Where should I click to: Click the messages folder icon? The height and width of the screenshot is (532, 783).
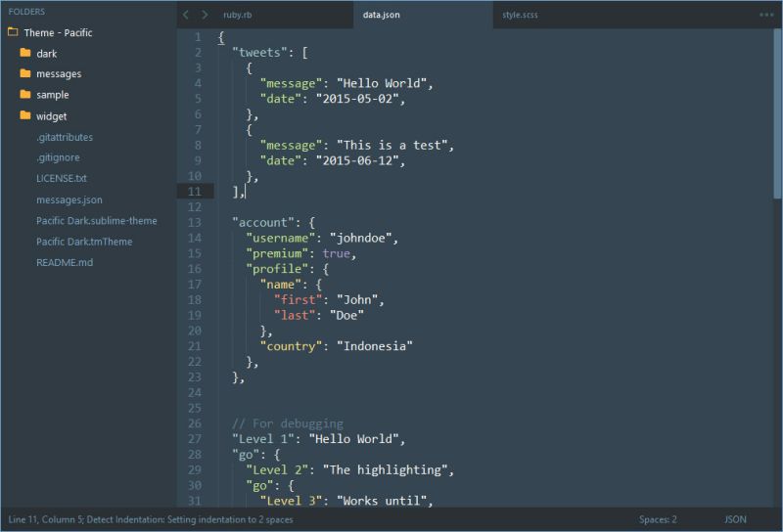pyautogui.click(x=25, y=73)
